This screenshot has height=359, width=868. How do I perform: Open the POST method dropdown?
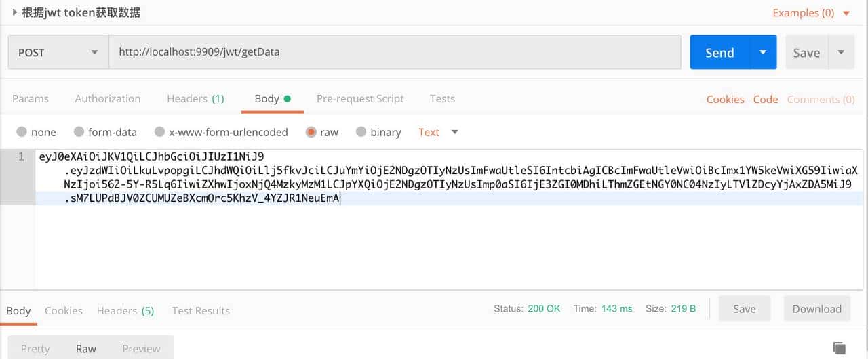[58, 53]
